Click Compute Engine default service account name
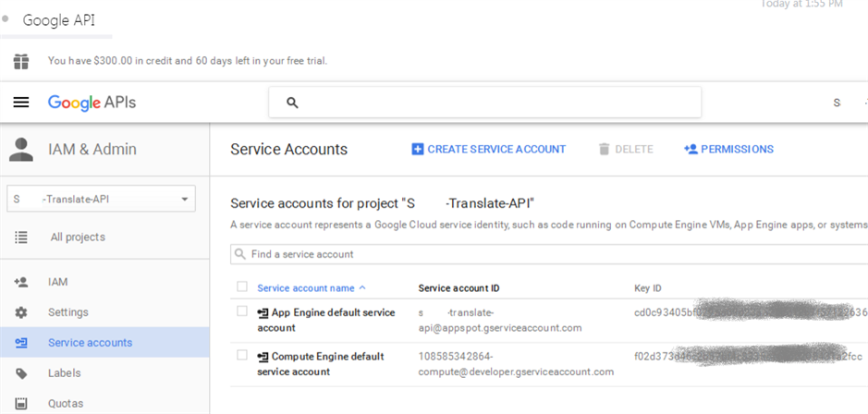This screenshot has height=414, width=868. point(321,364)
